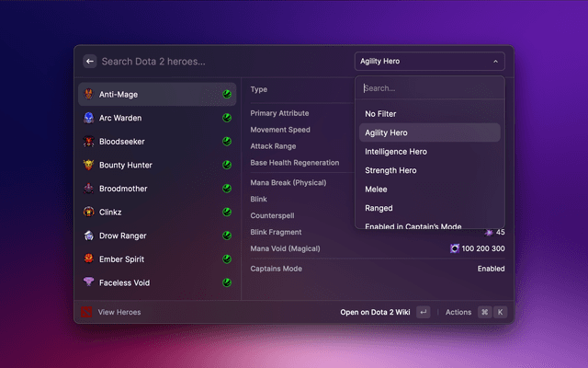Focus the Search Dota 2 heroes field
Screen dimensions: 588x368
220,62
